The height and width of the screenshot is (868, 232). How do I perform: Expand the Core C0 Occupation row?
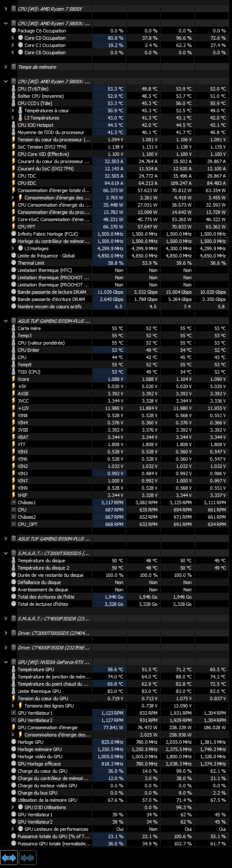click(12, 38)
